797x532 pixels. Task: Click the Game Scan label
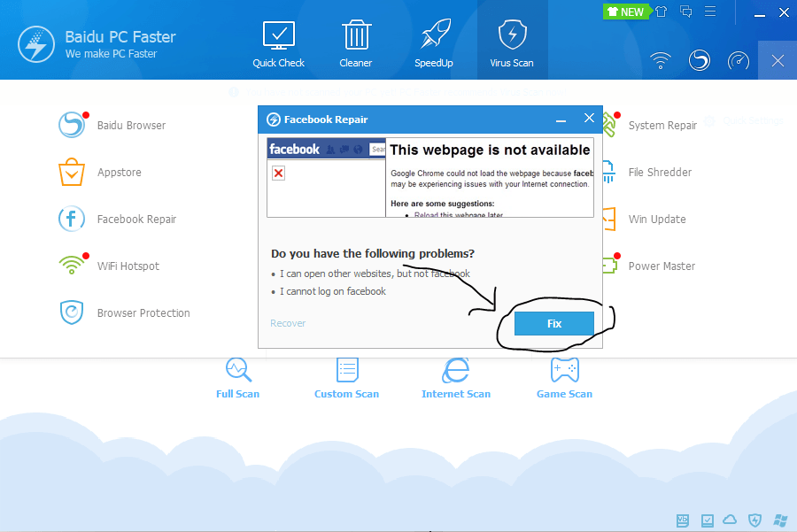point(564,394)
